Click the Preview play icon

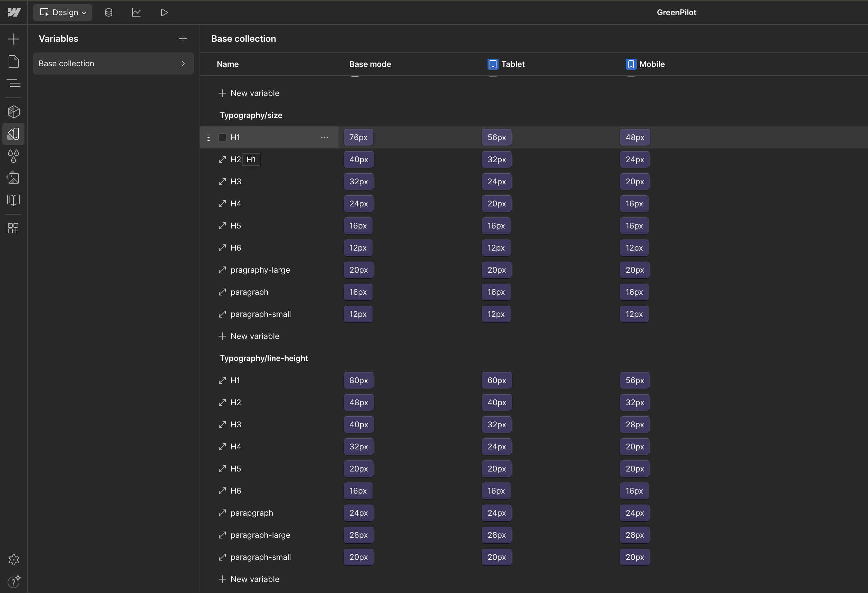(x=164, y=12)
